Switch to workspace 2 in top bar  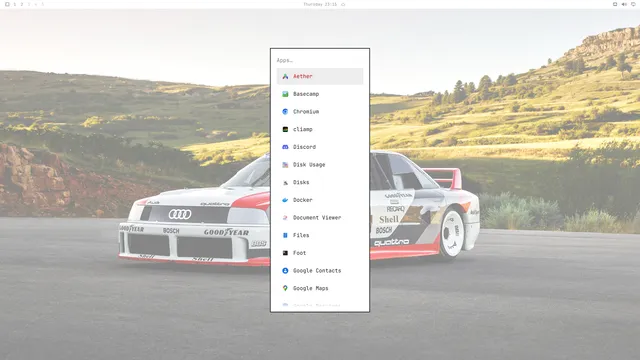pyautogui.click(x=22, y=4)
